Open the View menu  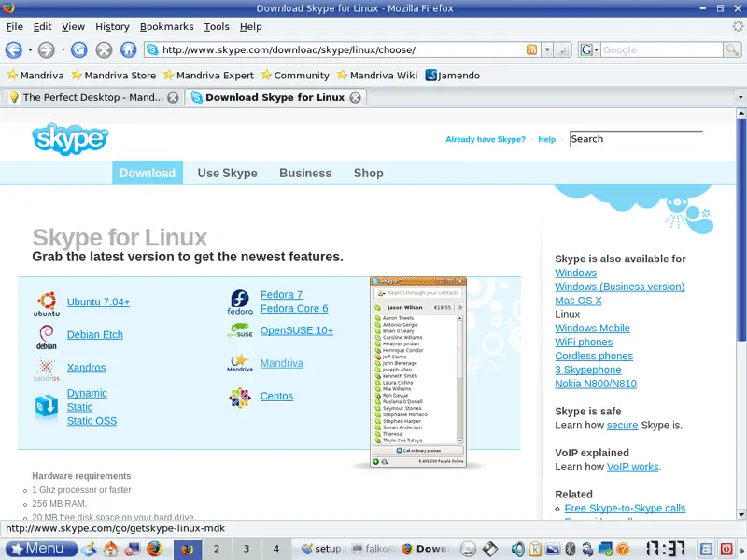(x=73, y=27)
